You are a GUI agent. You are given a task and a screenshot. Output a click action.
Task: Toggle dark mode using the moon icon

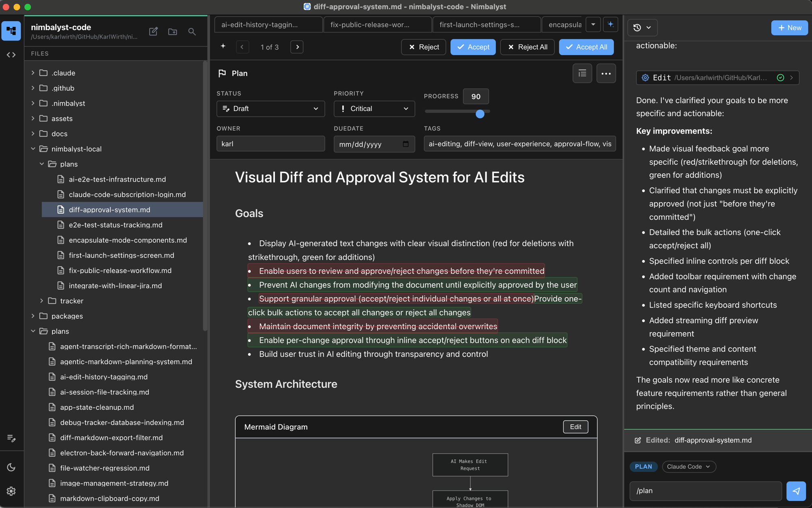11,467
